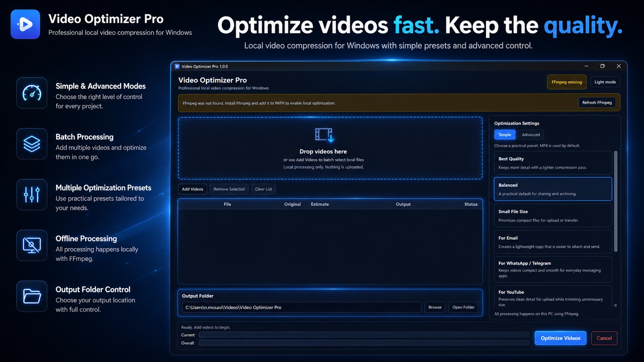
Task: Click the FFmpeg was not found warning text
Action: (x=259, y=103)
